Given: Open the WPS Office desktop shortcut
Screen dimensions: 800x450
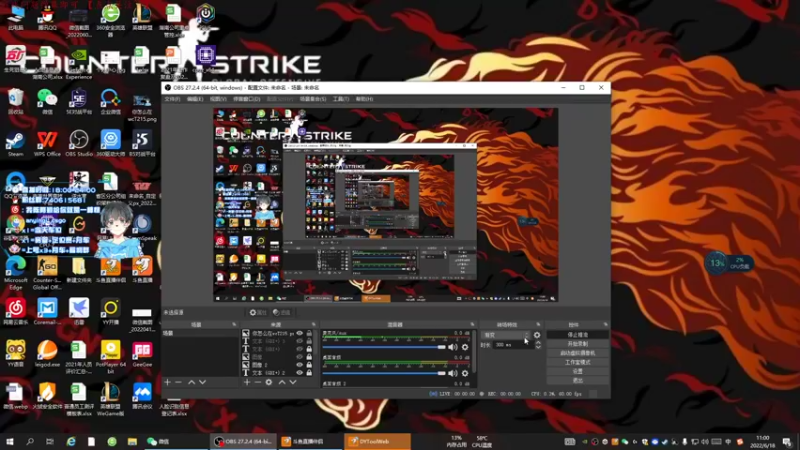Looking at the screenshot, I should [x=47, y=143].
